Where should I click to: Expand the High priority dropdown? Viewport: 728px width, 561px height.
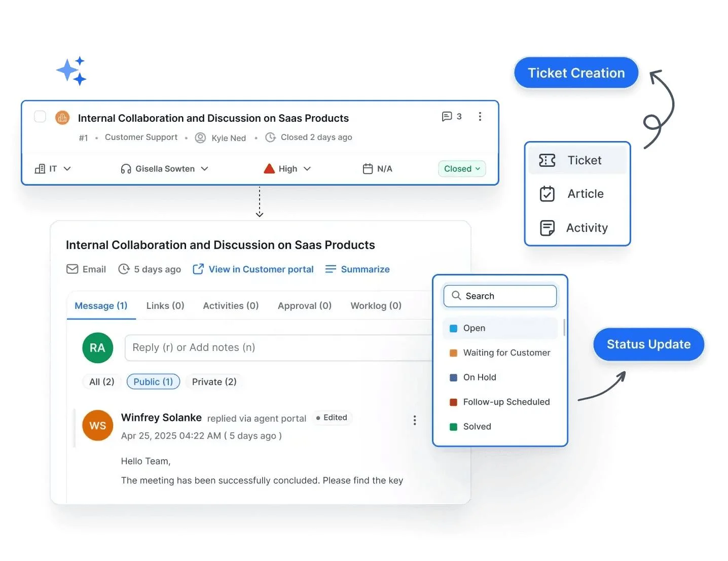tap(286, 168)
